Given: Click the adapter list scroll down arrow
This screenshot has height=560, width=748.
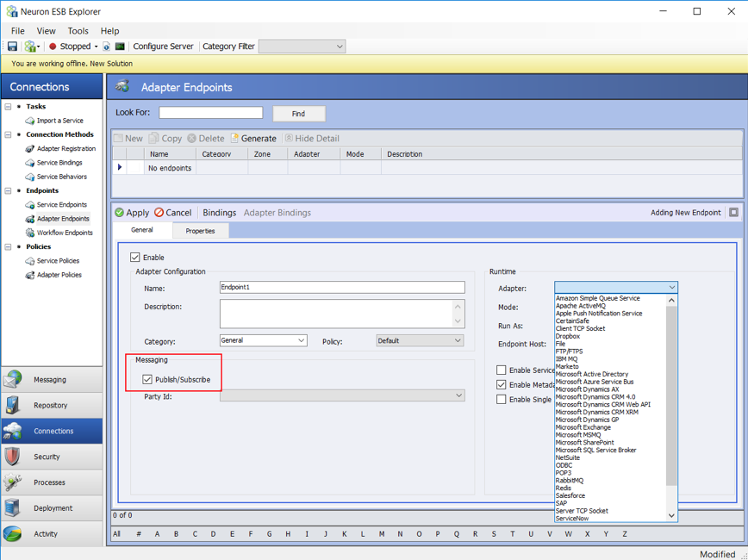Looking at the screenshot, I should pyautogui.click(x=671, y=516).
